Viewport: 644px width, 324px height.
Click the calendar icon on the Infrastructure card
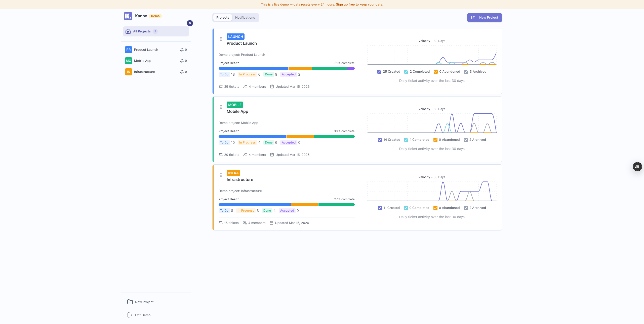point(271,223)
